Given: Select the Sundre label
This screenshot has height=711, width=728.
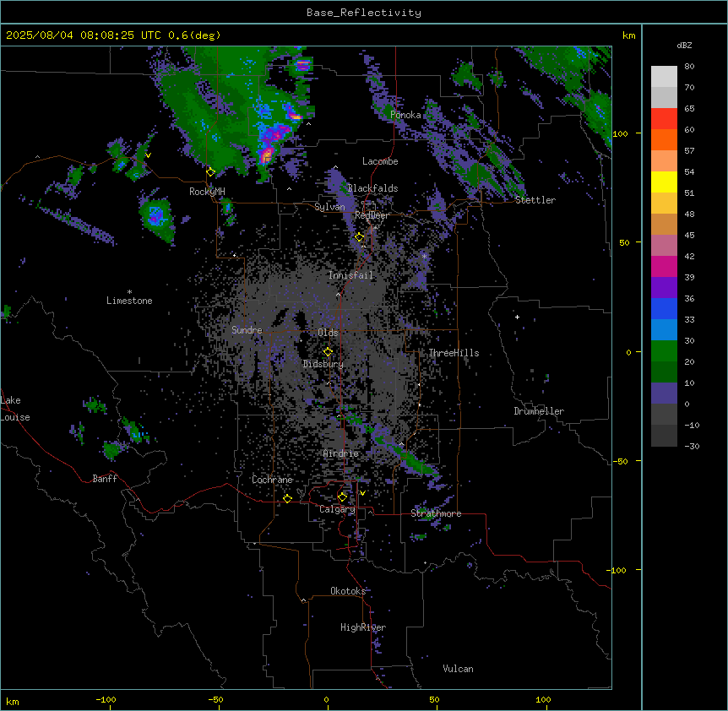Looking at the screenshot, I should click(x=247, y=330).
